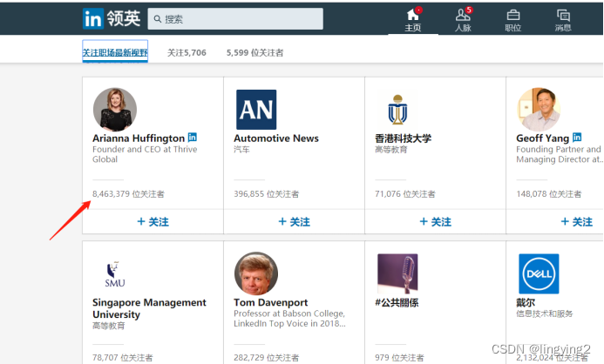
Task: Click the Dell logo
Action: tap(539, 274)
